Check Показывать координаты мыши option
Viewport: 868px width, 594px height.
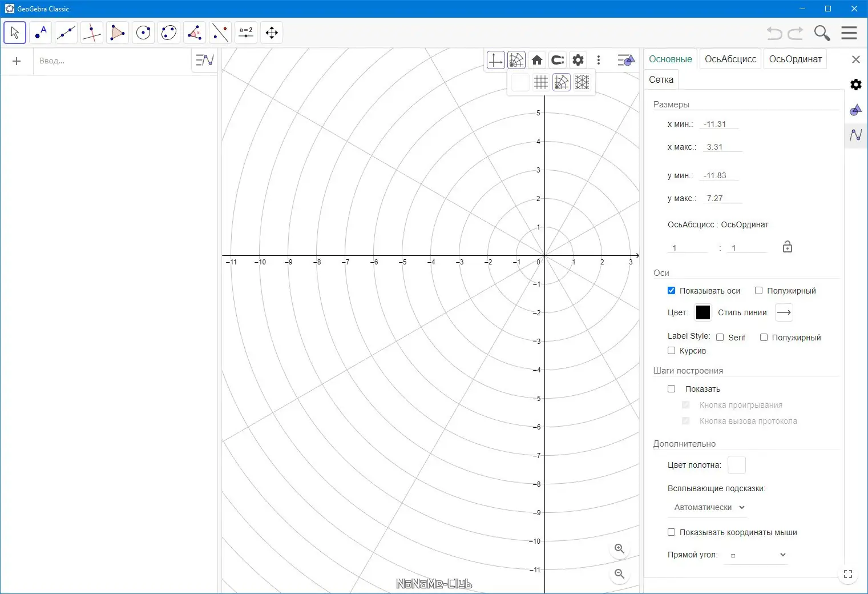click(x=671, y=532)
